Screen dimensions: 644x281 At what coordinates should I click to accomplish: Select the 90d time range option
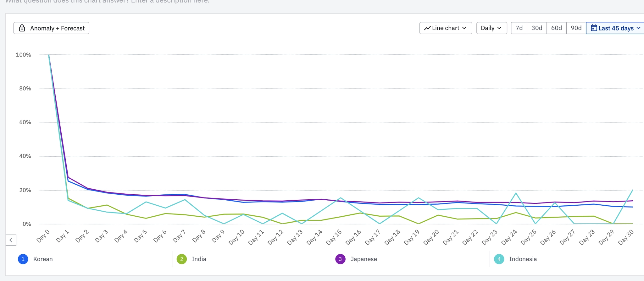point(576,28)
